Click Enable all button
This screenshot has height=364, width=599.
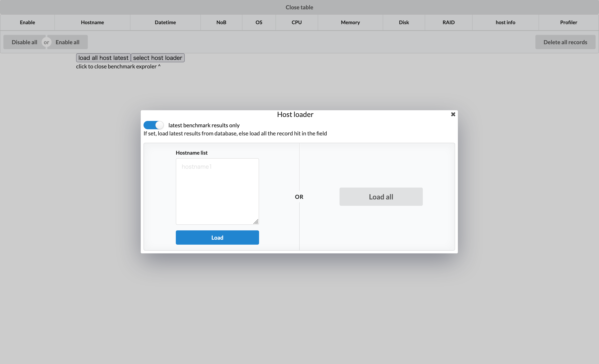[68, 42]
